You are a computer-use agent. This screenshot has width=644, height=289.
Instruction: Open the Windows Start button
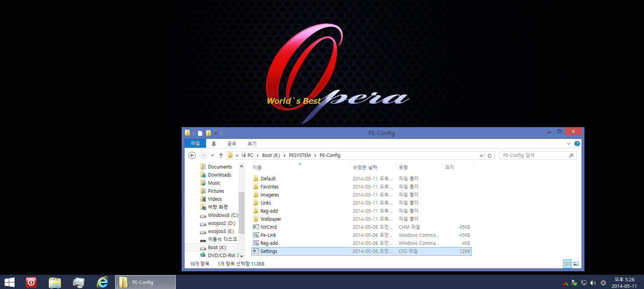point(10,282)
